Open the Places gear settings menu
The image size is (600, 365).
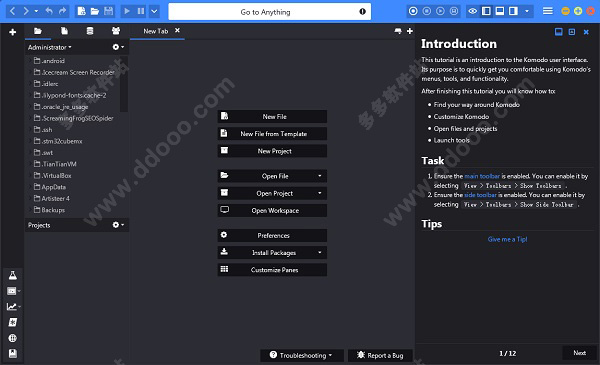[x=118, y=47]
